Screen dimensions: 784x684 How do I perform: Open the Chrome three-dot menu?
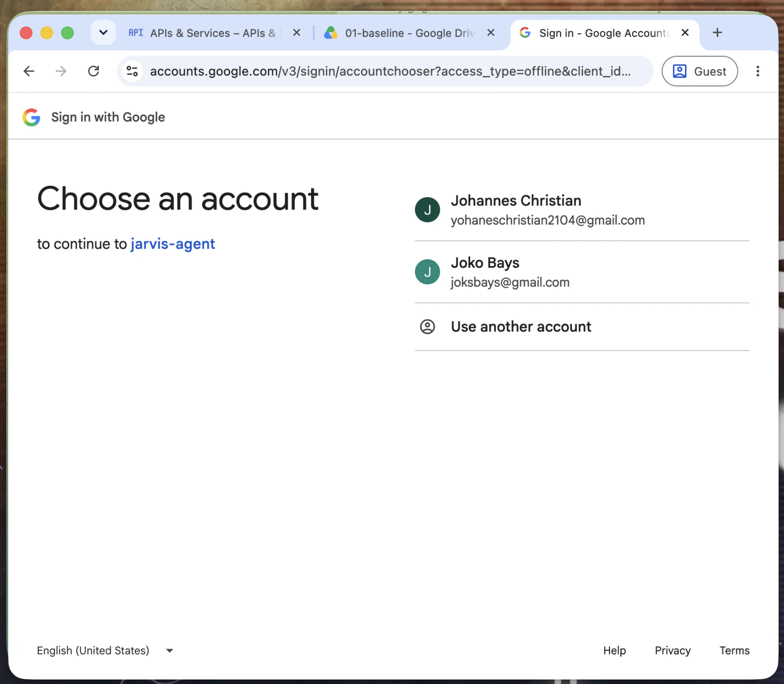pyautogui.click(x=758, y=72)
